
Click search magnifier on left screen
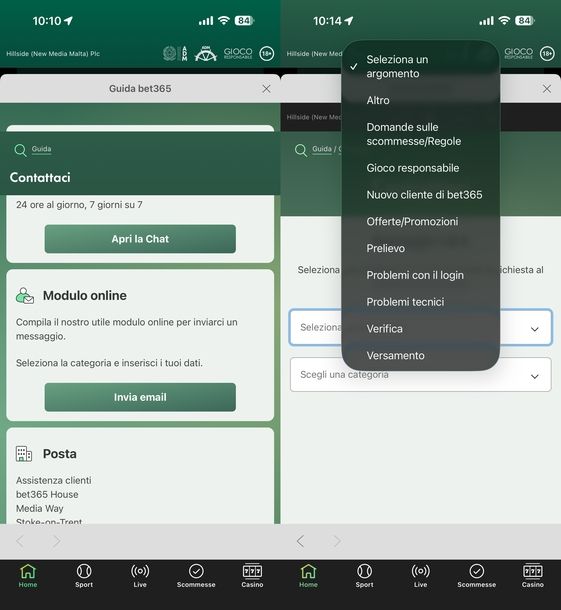point(20,150)
